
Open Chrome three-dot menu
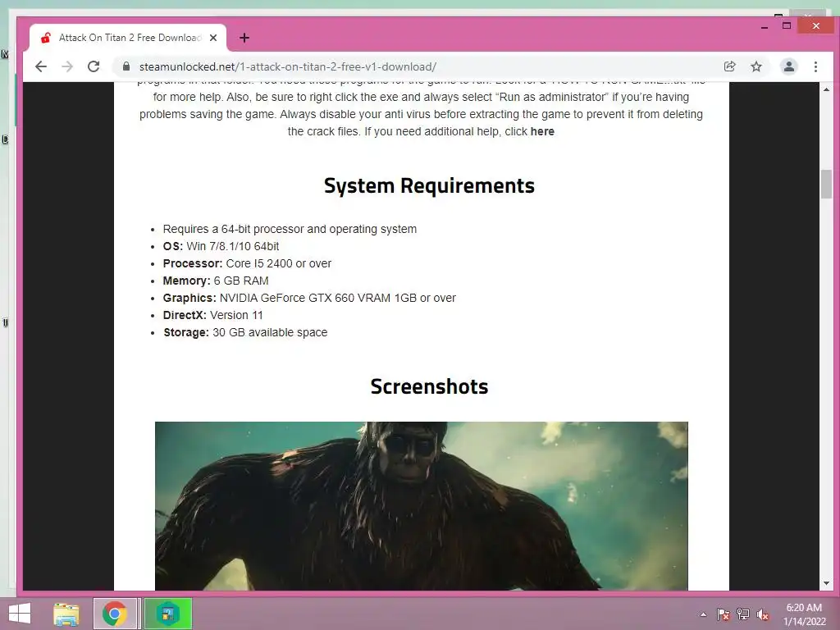(x=815, y=66)
